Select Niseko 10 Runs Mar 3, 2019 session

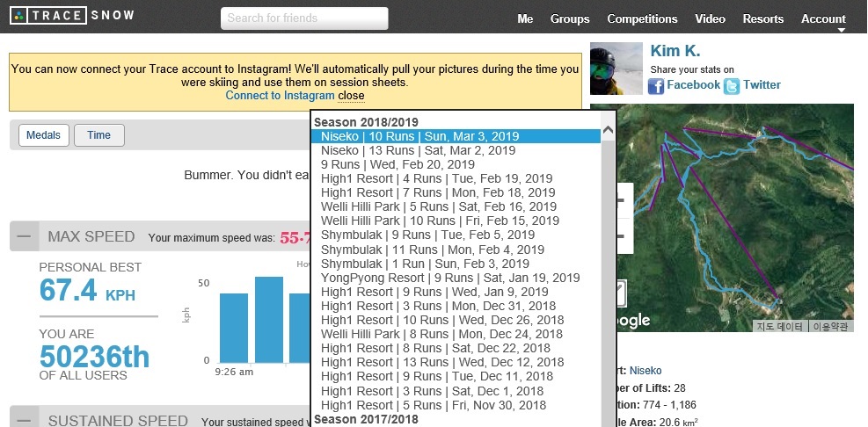456,136
